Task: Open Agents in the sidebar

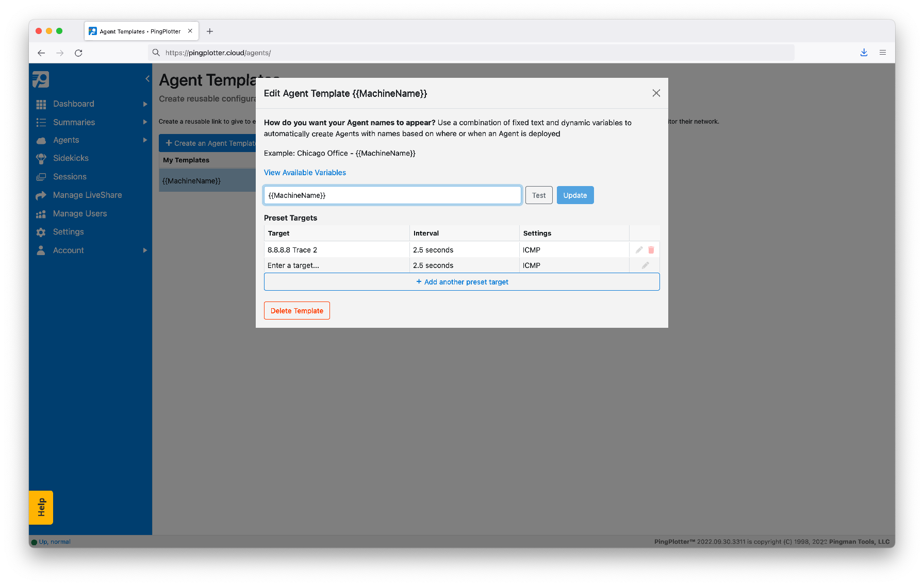Action: [x=66, y=140]
